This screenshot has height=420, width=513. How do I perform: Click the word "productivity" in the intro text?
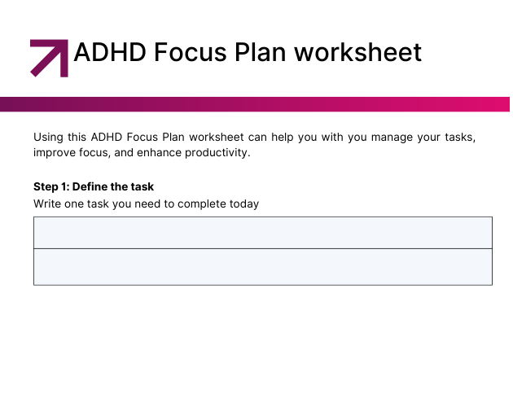(217, 153)
